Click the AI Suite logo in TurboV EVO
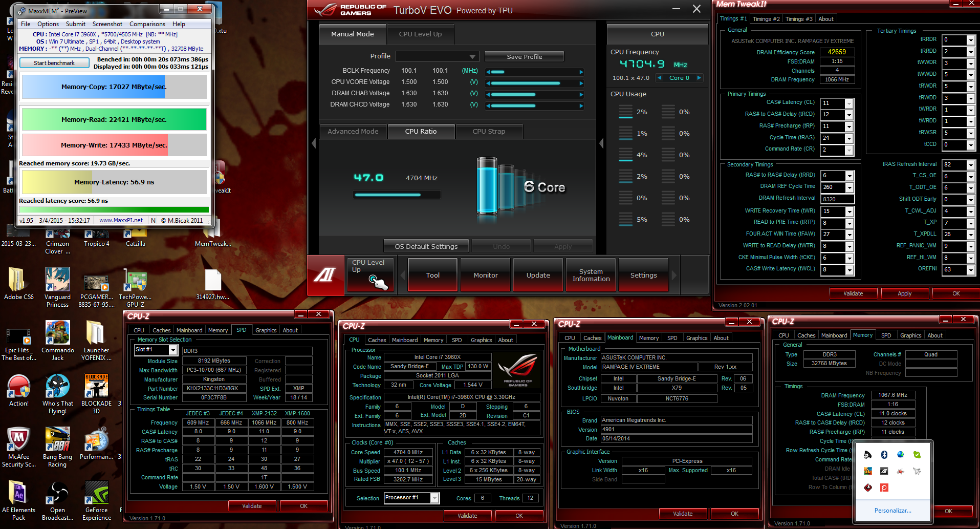 [325, 275]
